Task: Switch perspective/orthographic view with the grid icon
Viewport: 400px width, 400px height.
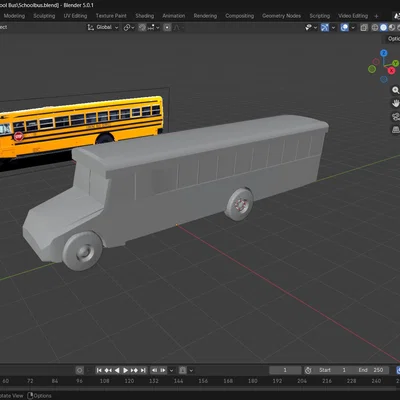Action: pyautogui.click(x=395, y=129)
